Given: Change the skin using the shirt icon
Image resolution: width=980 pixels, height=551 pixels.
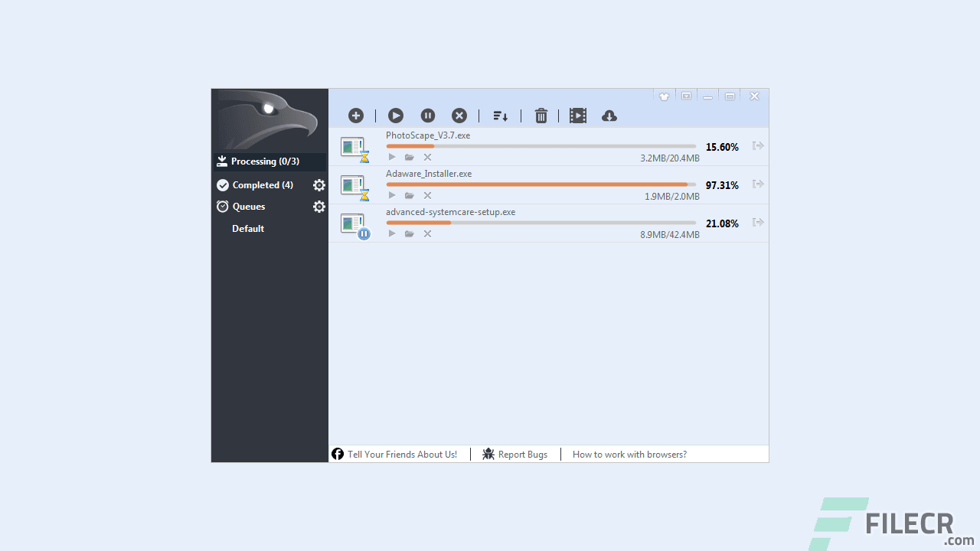Looking at the screenshot, I should (x=664, y=96).
